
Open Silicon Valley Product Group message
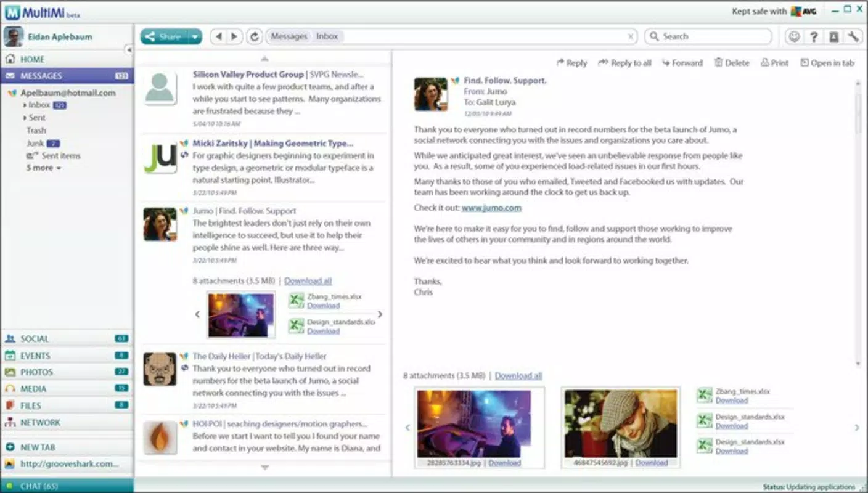point(264,99)
